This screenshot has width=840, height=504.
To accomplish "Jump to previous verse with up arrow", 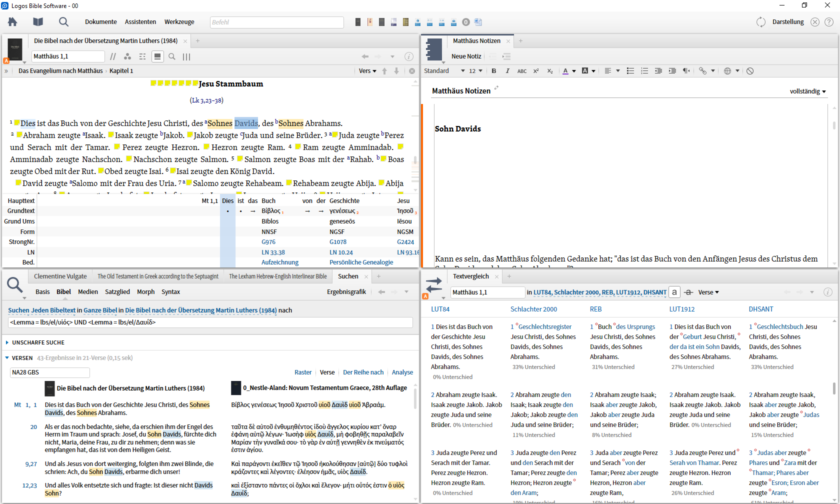I will 384,71.
